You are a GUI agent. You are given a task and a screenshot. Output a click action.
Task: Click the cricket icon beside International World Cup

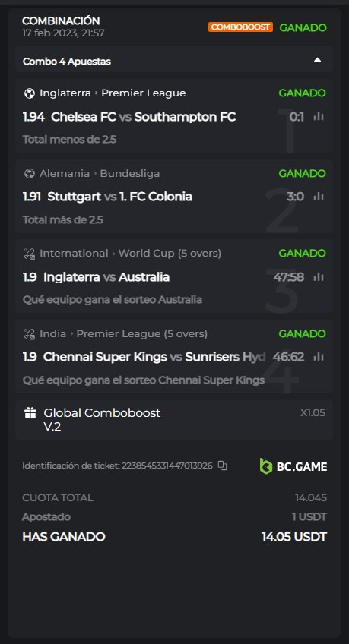click(30, 254)
